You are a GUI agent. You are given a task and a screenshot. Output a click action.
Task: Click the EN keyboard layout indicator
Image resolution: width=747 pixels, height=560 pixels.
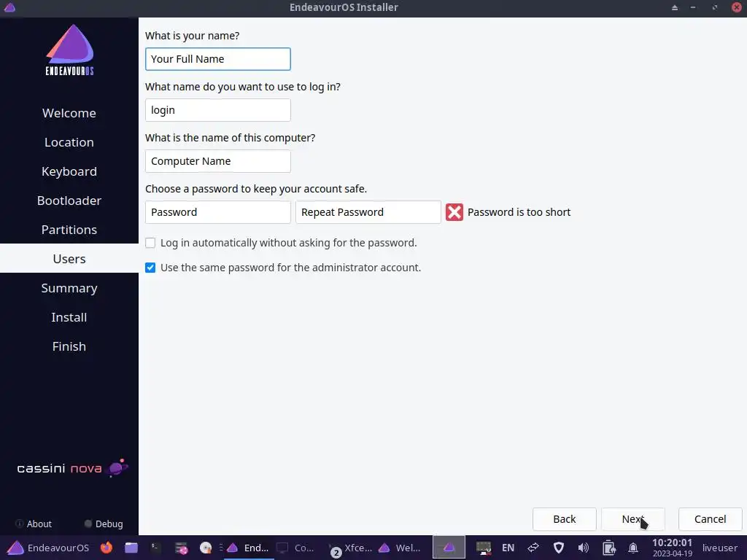coord(508,548)
